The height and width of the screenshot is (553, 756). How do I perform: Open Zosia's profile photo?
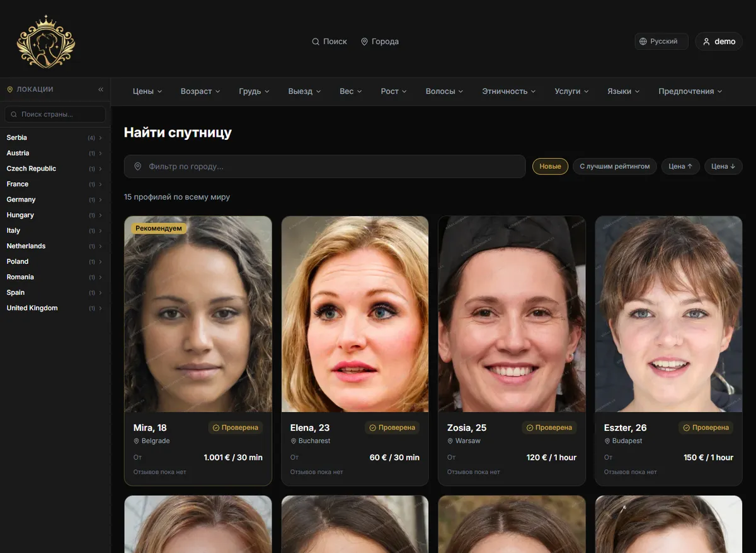512,314
